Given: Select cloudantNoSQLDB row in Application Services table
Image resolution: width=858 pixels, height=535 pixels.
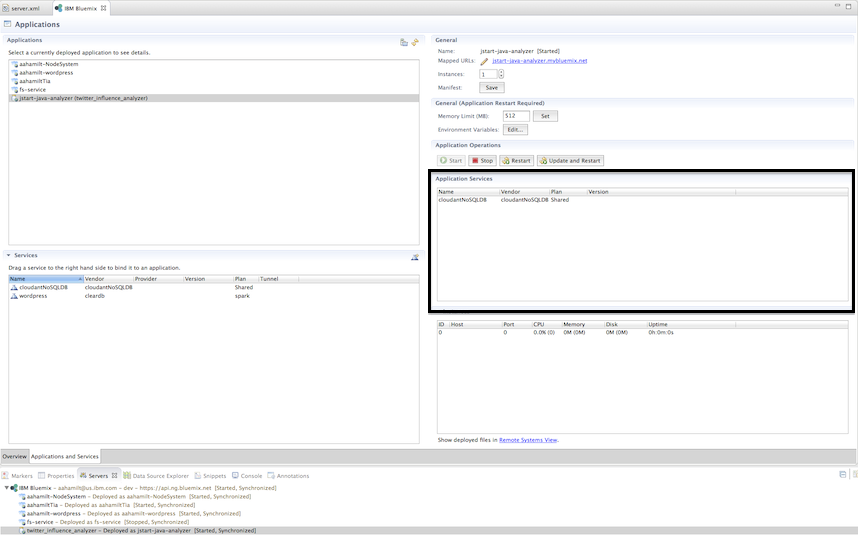Looking at the screenshot, I should point(642,200).
